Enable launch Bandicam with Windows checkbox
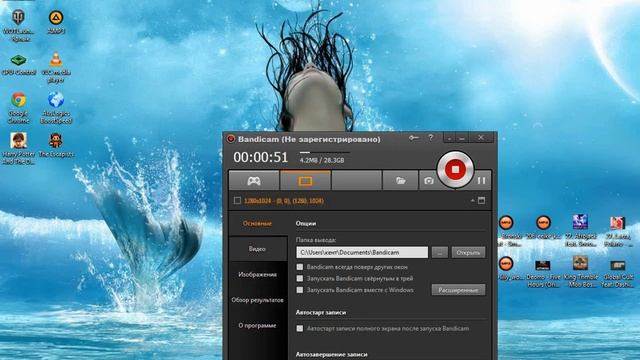 (300, 290)
